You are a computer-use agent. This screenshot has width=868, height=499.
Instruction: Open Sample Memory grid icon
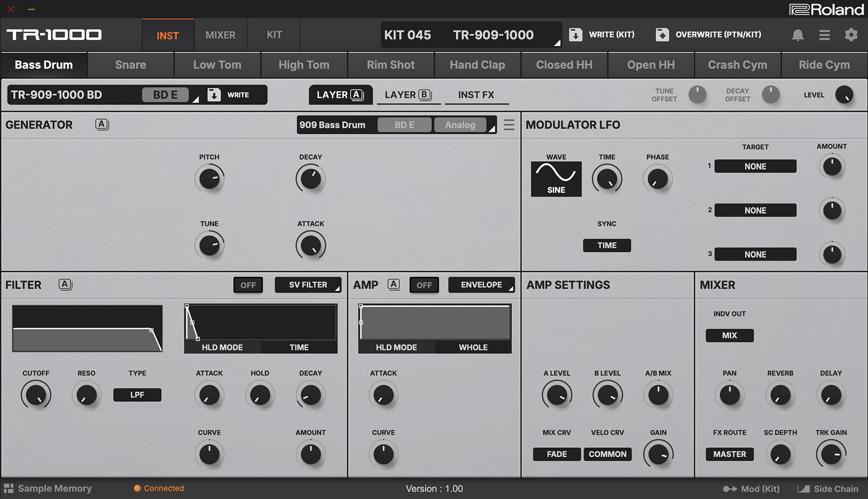point(9,488)
